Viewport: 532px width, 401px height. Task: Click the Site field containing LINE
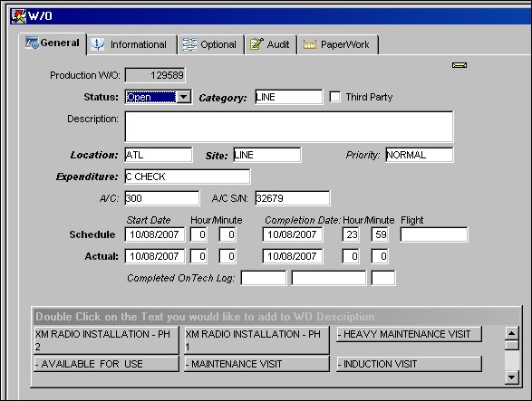pos(267,155)
